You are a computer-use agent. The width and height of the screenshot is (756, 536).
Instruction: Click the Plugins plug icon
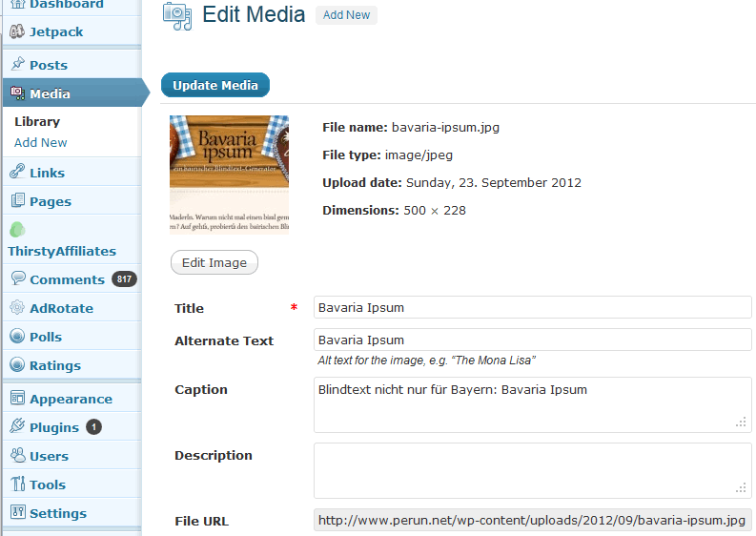coord(17,425)
